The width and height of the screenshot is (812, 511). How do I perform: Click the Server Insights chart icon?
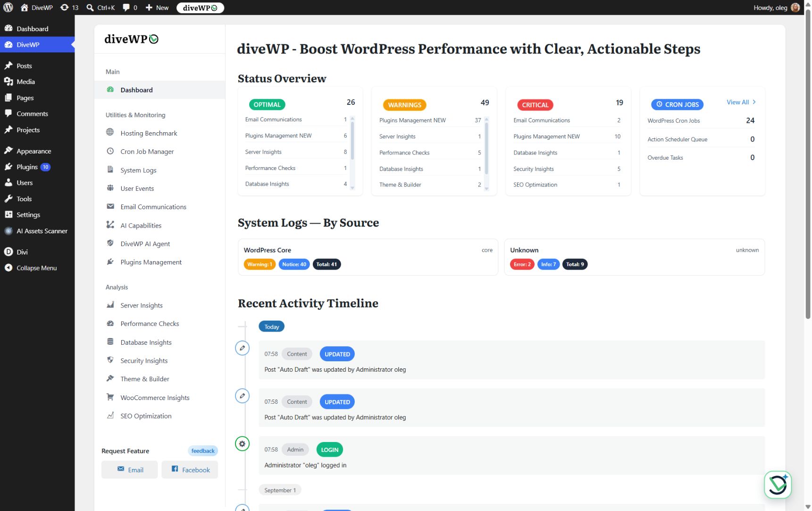[110, 305]
